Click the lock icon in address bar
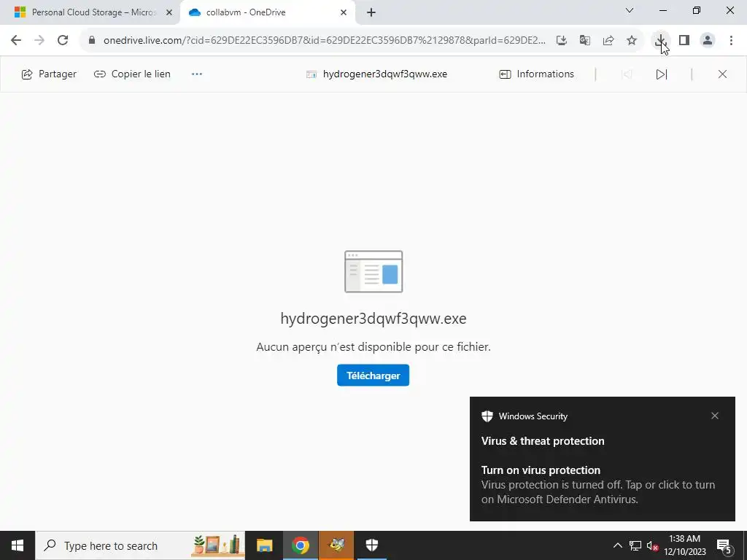 coord(92,41)
